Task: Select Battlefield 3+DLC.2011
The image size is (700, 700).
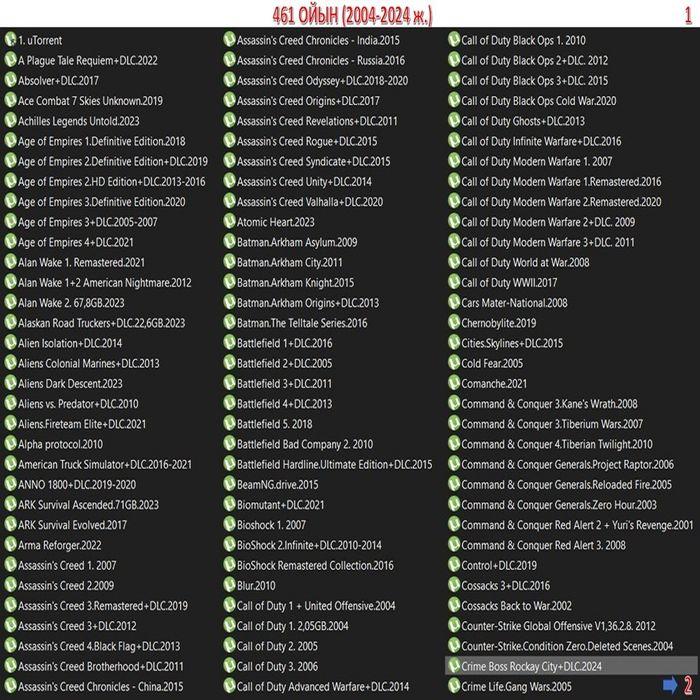Action: pos(284,383)
